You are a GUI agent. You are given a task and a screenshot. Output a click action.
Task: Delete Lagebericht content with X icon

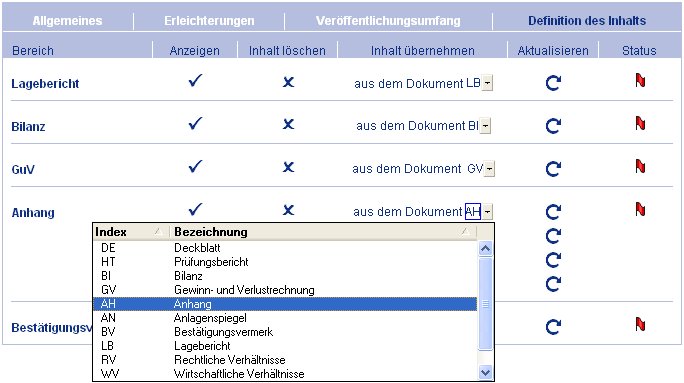(288, 82)
